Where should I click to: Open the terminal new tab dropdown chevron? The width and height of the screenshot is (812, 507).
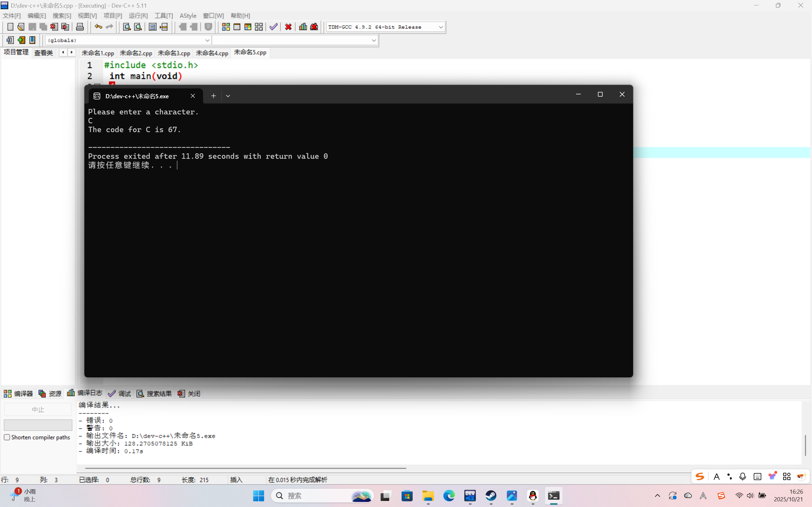click(x=228, y=96)
